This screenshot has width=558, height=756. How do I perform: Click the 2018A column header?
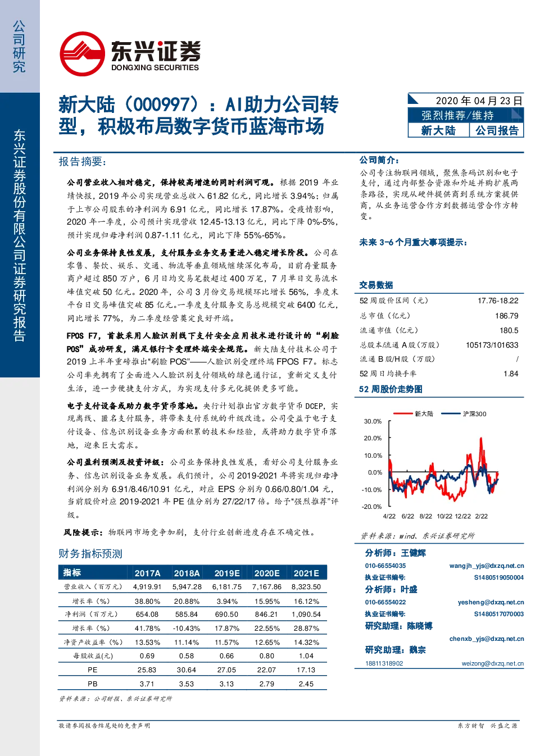click(187, 573)
